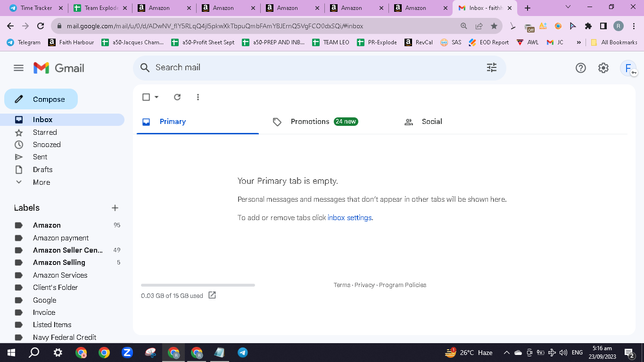
Task: Click the address bar URL
Action: (215, 26)
